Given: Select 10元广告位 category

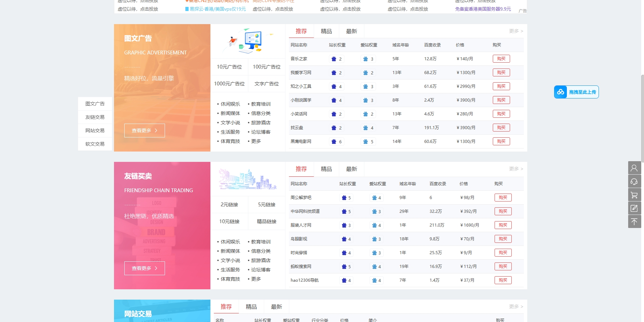Looking at the screenshot, I should (229, 67).
